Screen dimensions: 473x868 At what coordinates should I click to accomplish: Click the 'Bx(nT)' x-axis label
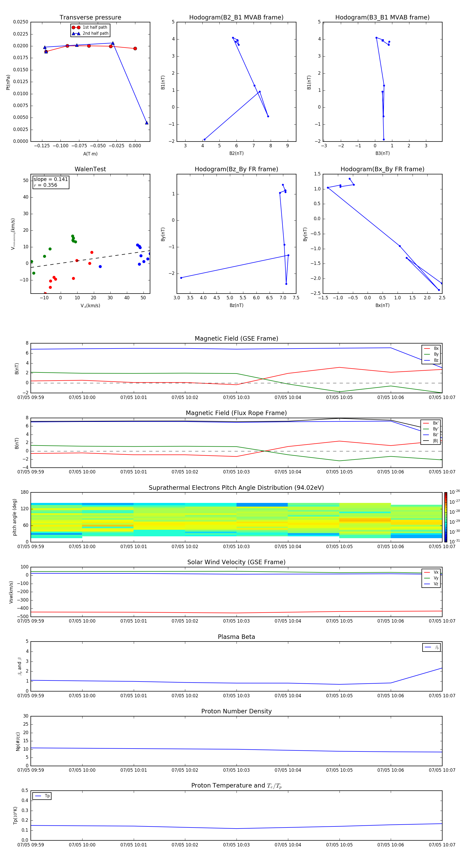pyautogui.click(x=382, y=305)
